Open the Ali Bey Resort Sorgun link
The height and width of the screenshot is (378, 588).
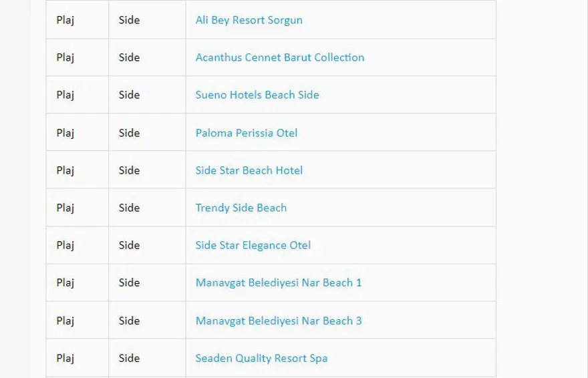tap(249, 20)
